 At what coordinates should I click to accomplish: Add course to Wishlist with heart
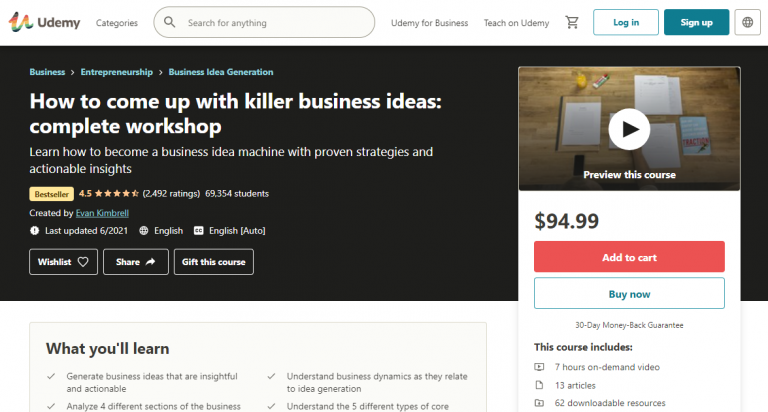(x=64, y=261)
